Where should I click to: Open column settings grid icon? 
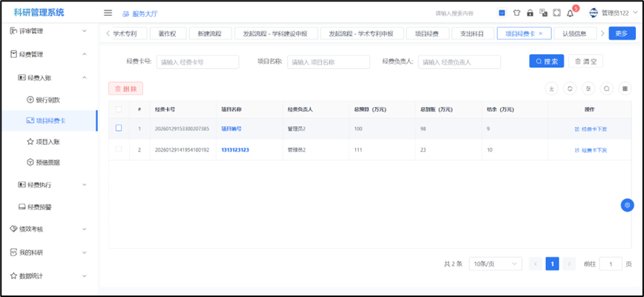click(x=625, y=88)
